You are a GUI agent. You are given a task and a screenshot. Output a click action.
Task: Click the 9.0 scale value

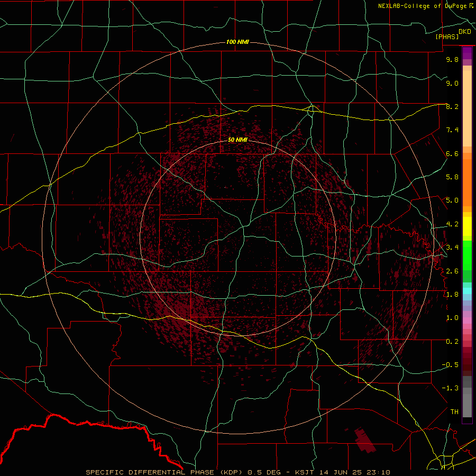pyautogui.click(x=452, y=83)
